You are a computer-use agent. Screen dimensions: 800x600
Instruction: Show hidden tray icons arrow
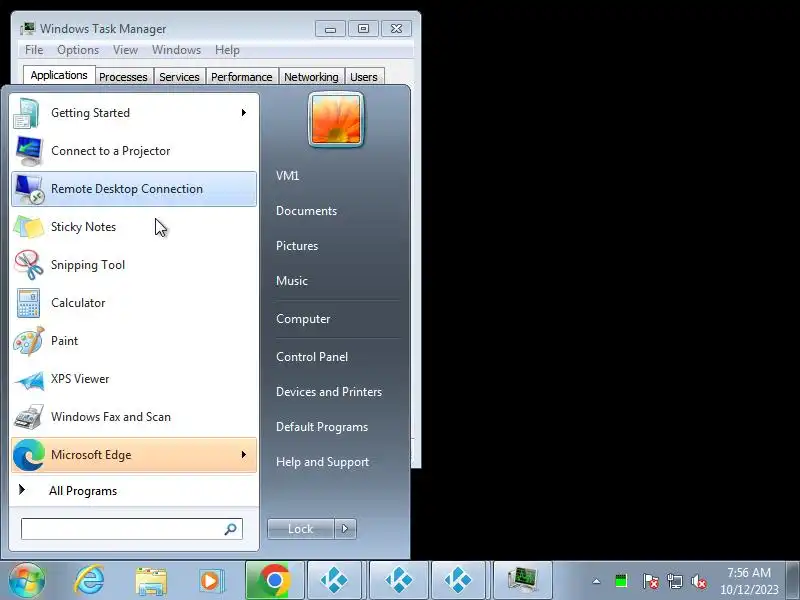point(596,581)
